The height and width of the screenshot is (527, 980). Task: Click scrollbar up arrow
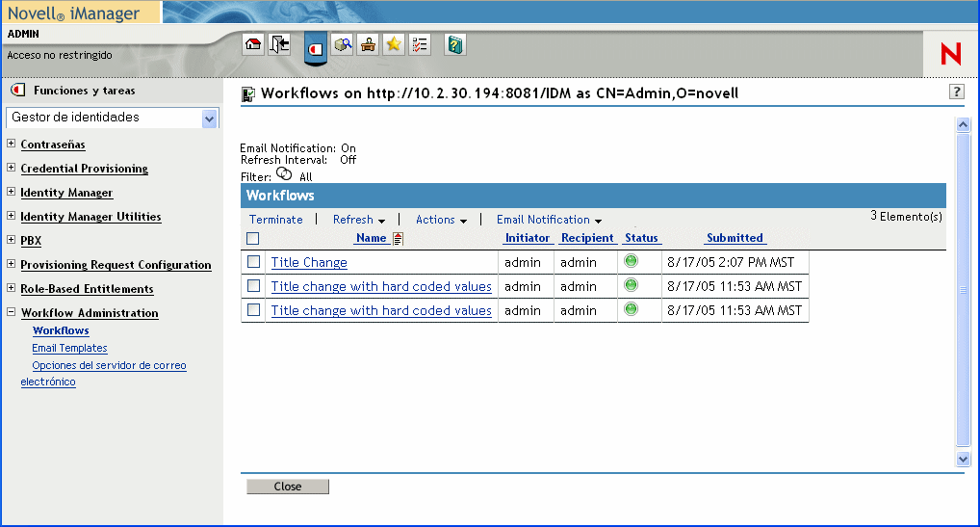tap(963, 124)
